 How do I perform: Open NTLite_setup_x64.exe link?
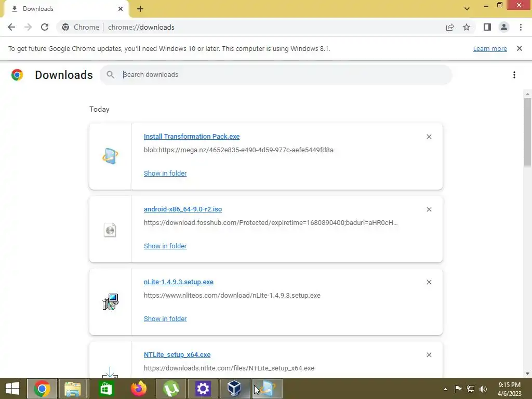(x=177, y=355)
